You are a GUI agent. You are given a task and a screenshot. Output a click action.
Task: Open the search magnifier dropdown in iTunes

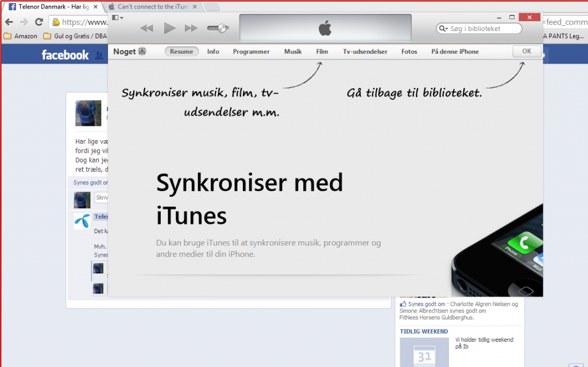pyautogui.click(x=444, y=29)
